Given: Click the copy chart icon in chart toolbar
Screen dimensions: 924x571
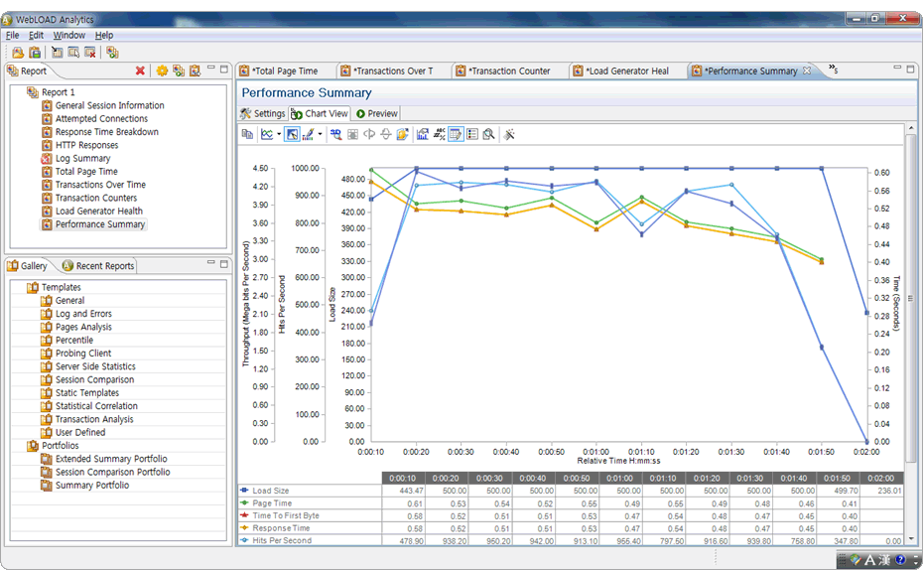Looking at the screenshot, I should coord(247,134).
